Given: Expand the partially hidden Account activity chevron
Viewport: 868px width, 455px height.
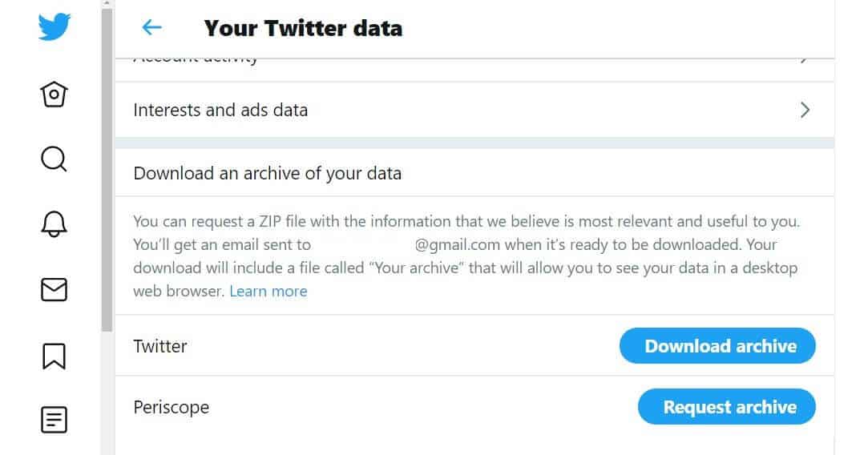Looking at the screenshot, I should [x=805, y=58].
